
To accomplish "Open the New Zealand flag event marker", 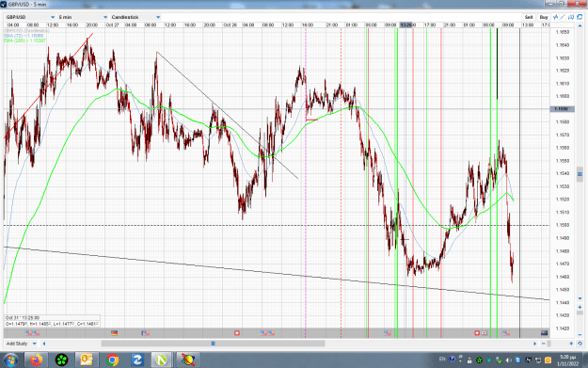I will (544, 333).
